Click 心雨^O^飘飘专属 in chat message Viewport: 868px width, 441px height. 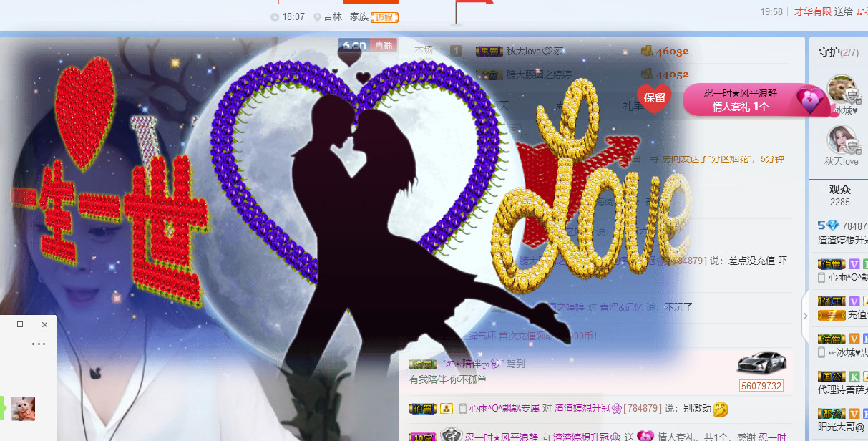click(x=504, y=408)
